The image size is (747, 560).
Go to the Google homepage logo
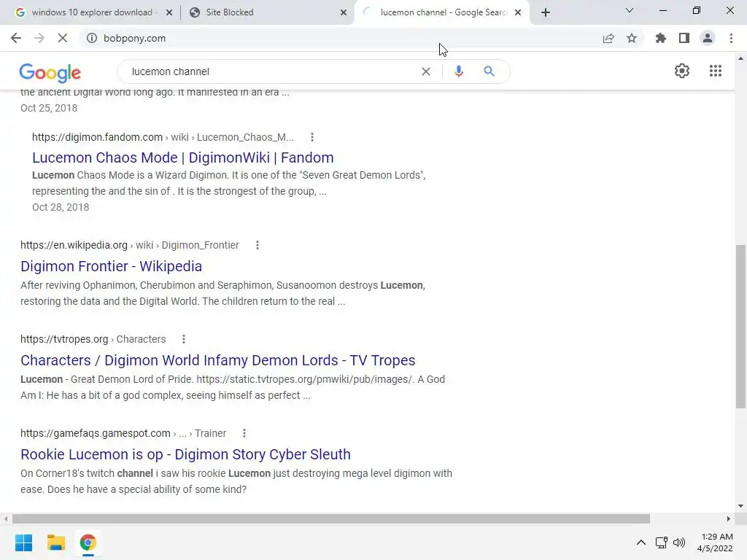pyautogui.click(x=50, y=72)
